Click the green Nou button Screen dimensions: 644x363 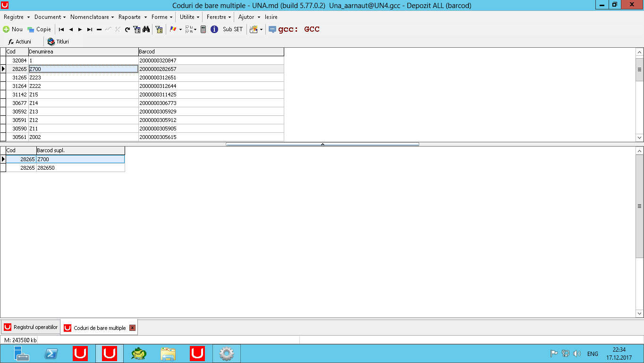coord(13,29)
